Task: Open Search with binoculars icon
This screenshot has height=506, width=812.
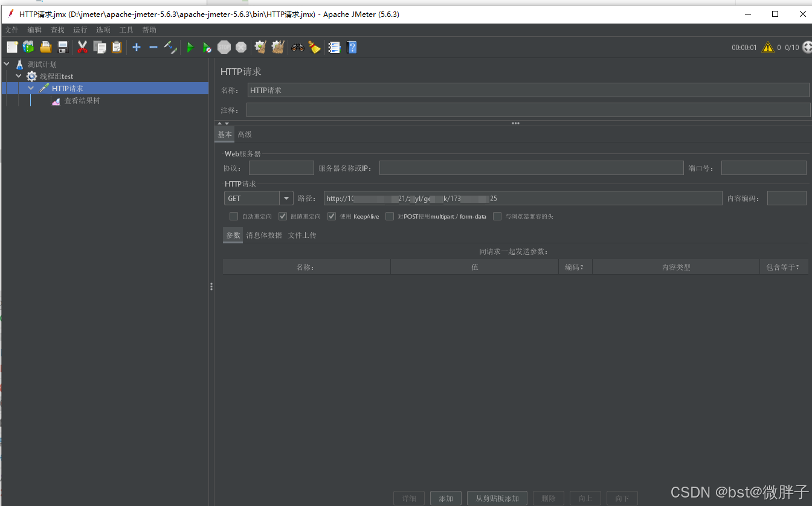Action: click(298, 47)
